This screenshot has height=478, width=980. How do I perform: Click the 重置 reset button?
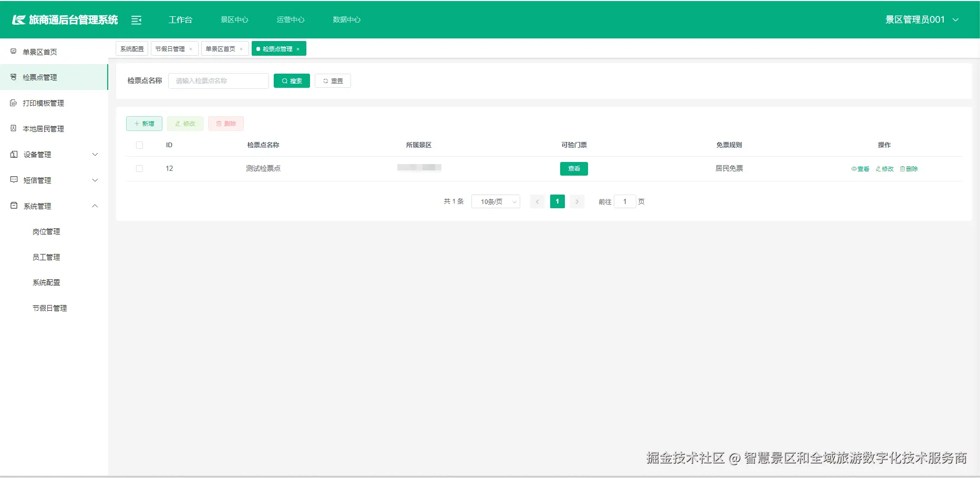click(333, 80)
